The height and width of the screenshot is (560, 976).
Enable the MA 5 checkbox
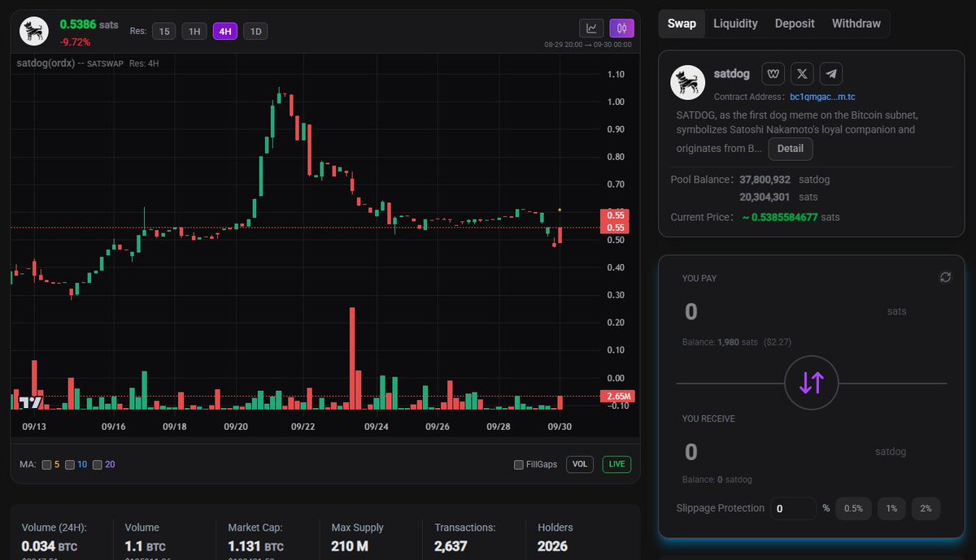click(x=47, y=465)
